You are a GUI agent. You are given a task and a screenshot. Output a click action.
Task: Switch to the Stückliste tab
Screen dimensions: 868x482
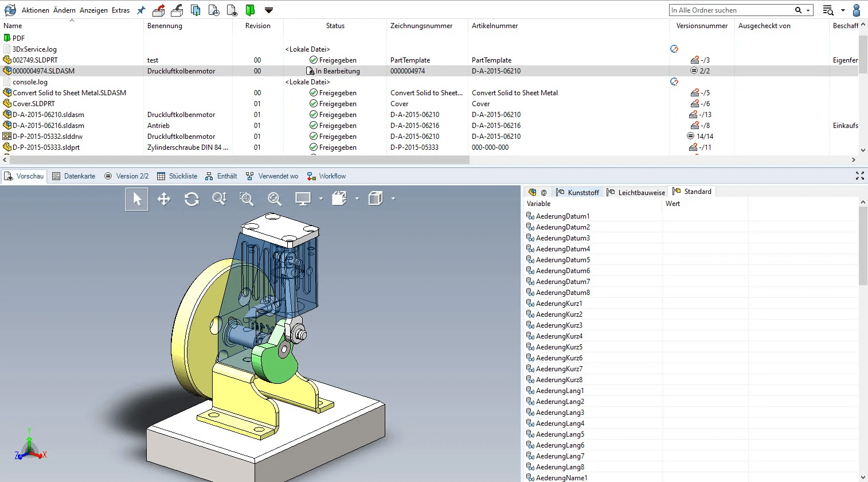(182, 176)
